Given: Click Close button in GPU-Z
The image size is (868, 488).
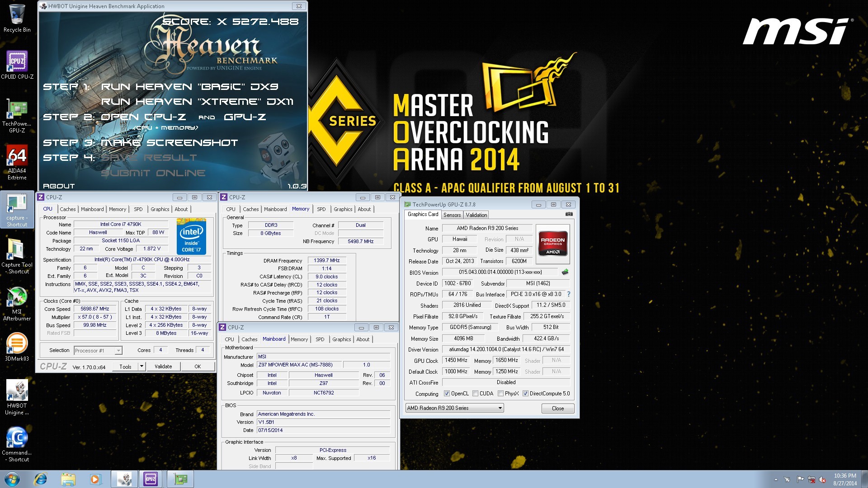Looking at the screenshot, I should 558,408.
